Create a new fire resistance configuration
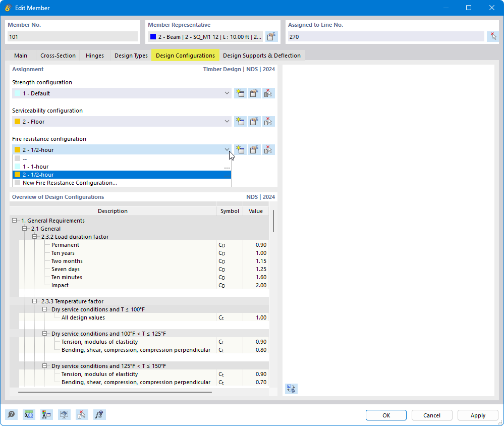This screenshot has width=504, height=426. point(240,149)
